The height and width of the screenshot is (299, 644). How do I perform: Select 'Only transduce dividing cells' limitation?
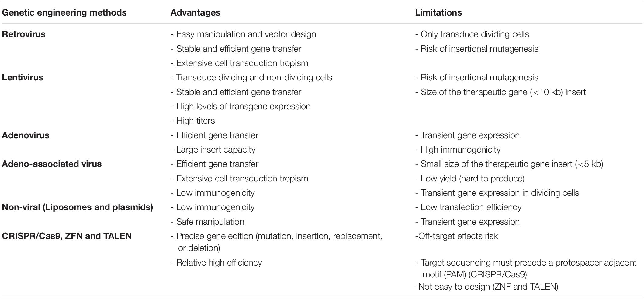click(x=474, y=34)
